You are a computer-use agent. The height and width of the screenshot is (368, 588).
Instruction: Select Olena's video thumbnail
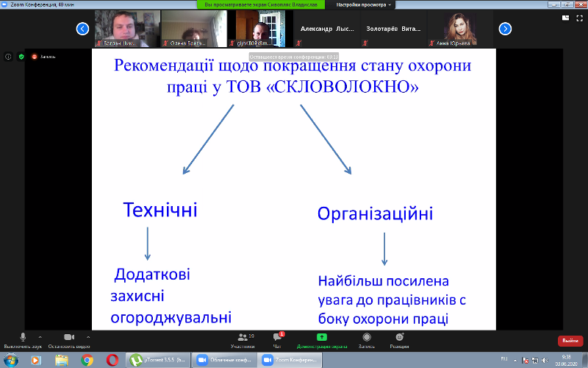coord(194,29)
